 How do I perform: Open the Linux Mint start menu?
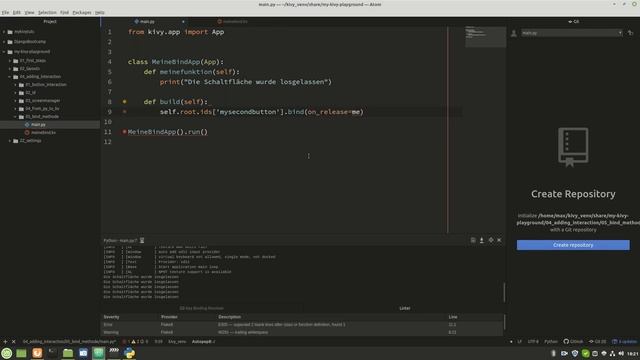tap(7, 353)
